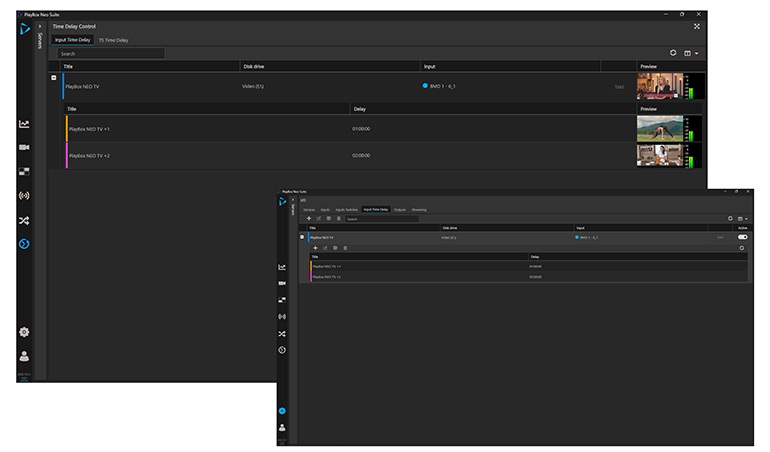Open multiview layout icon in I/O window sidebar
This screenshot has width=770, height=452.
[282, 300]
